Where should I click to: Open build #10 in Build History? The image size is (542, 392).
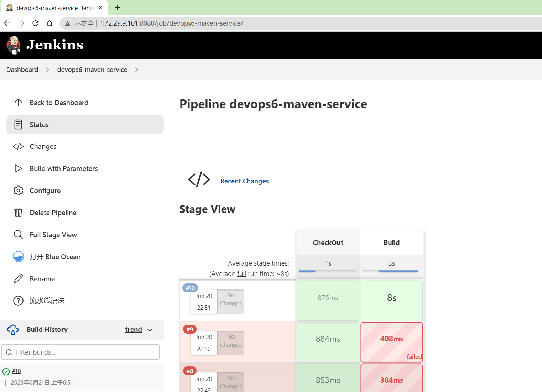pos(16,371)
